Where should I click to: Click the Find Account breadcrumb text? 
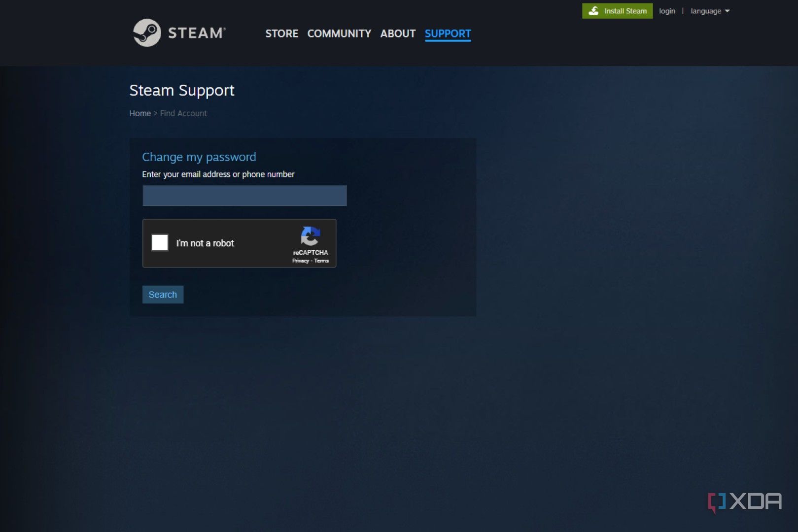click(183, 113)
